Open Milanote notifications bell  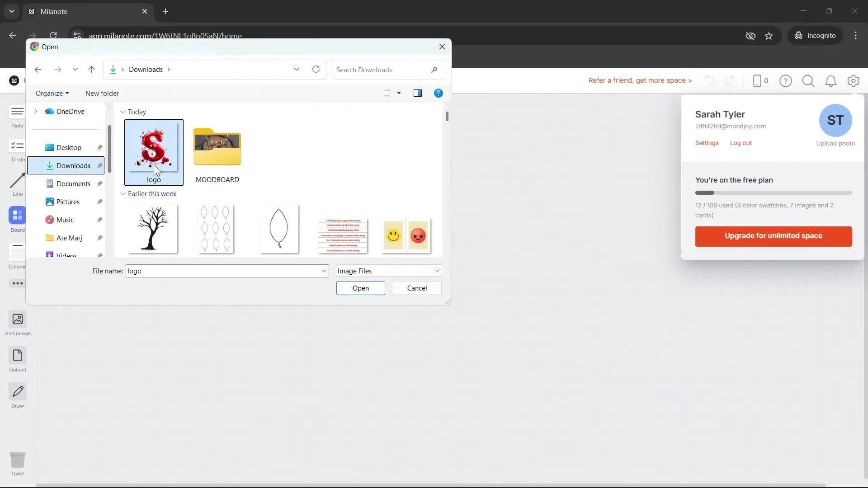831,81
